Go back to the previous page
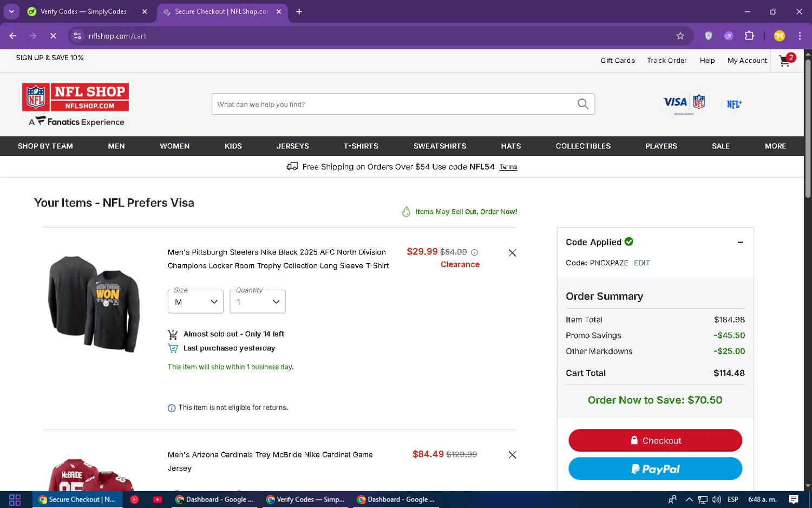 [x=13, y=36]
